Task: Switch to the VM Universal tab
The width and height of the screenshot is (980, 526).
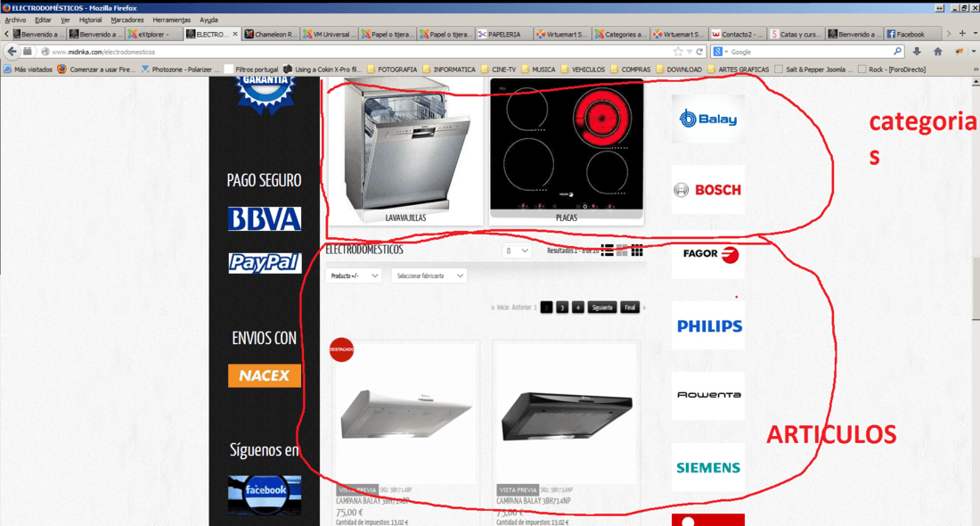Action: 329,34
